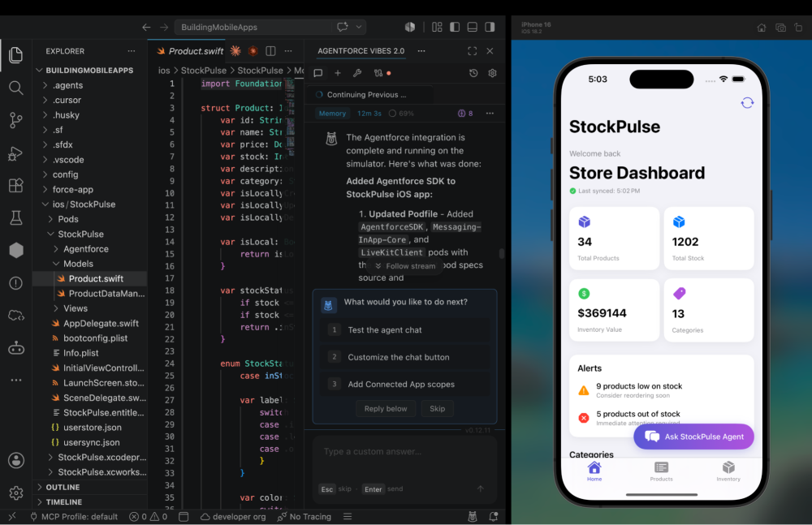Screen dimensions: 812x525
Task: Open Run and Debug view icon
Action: coord(16,153)
